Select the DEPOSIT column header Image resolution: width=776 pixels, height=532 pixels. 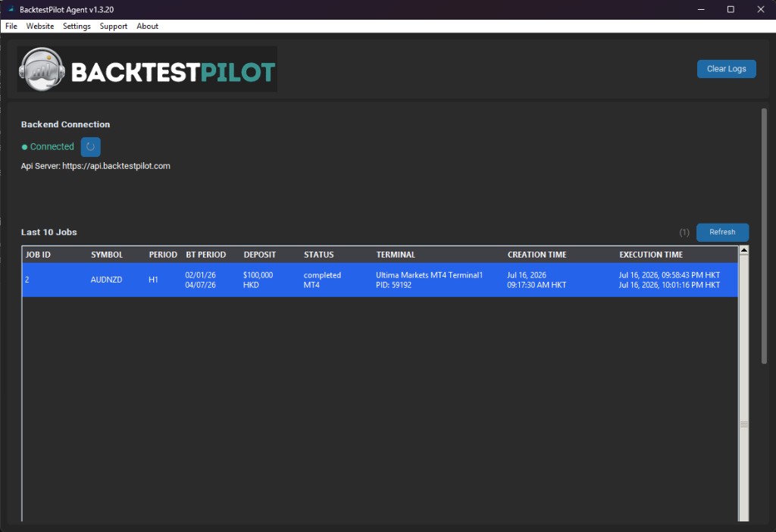pos(260,255)
